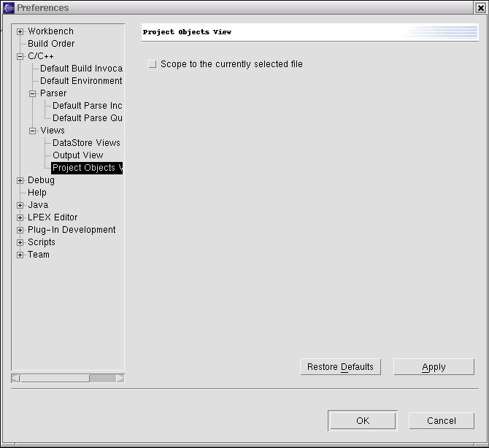Confirm the dialog with OK
The image size is (489, 448).
click(363, 420)
